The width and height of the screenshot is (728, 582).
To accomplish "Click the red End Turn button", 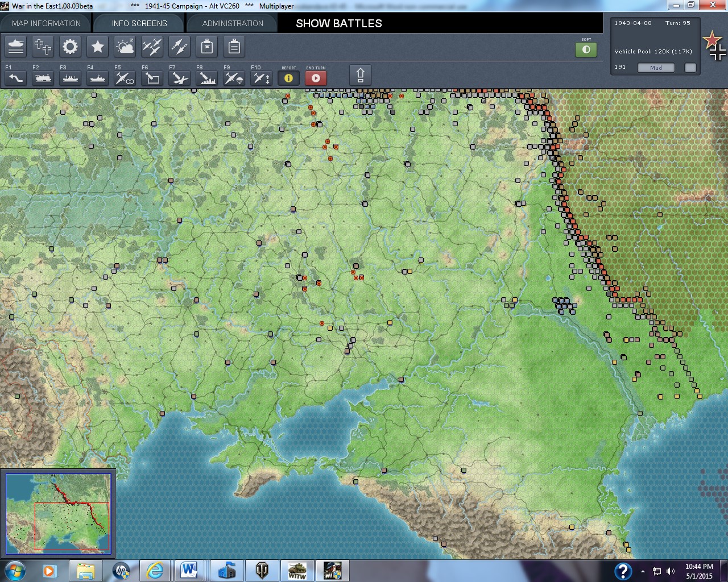I will coord(316,78).
